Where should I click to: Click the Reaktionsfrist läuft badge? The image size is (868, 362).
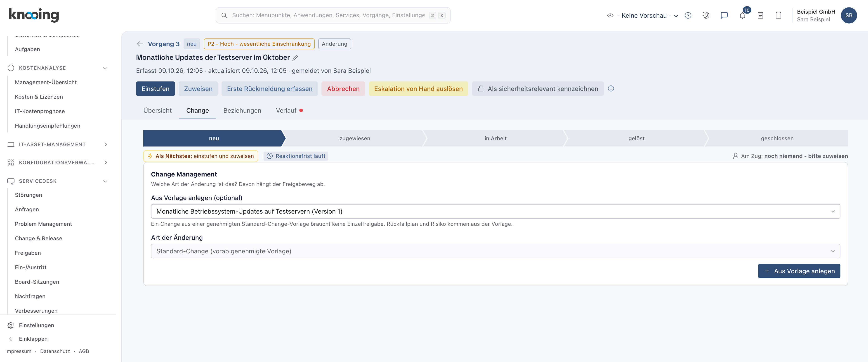tap(296, 156)
